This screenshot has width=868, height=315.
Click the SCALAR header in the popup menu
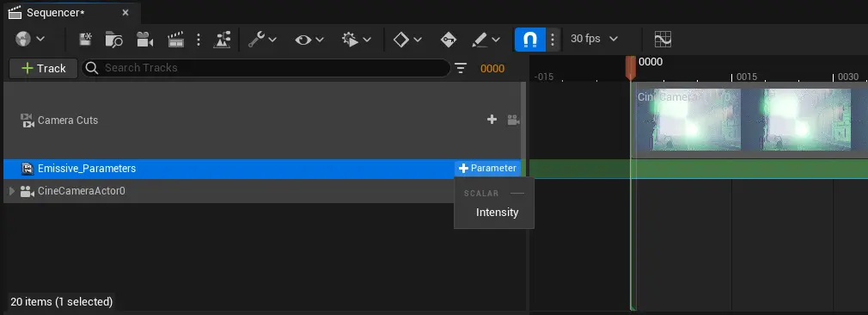[481, 194]
